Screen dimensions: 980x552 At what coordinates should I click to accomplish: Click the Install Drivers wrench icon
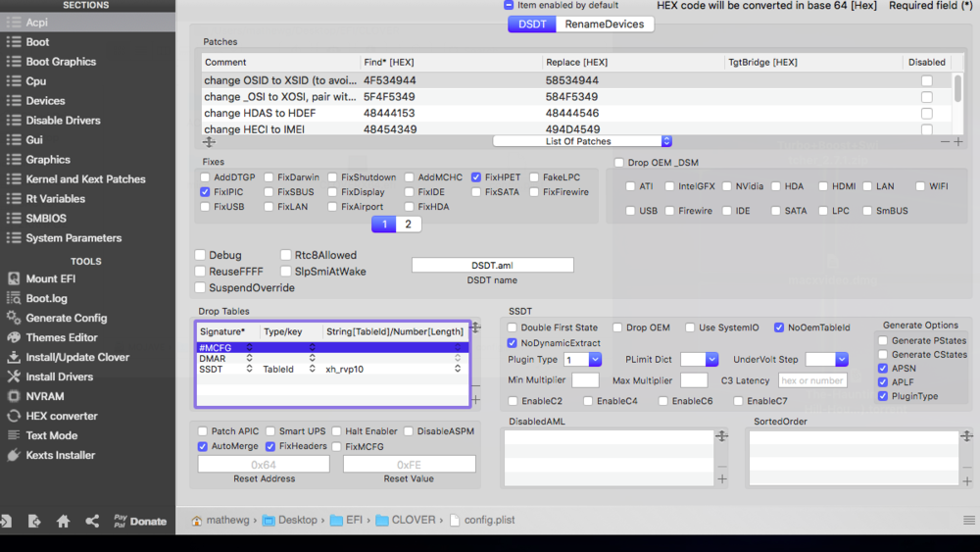[x=14, y=376]
